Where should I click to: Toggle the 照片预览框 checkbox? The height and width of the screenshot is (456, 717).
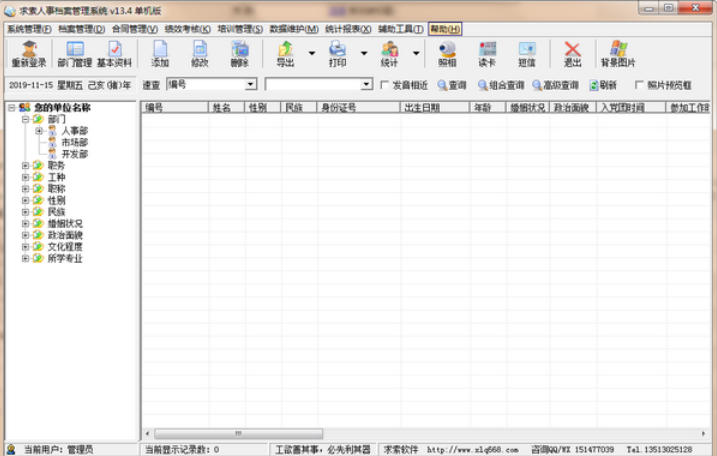click(x=640, y=85)
